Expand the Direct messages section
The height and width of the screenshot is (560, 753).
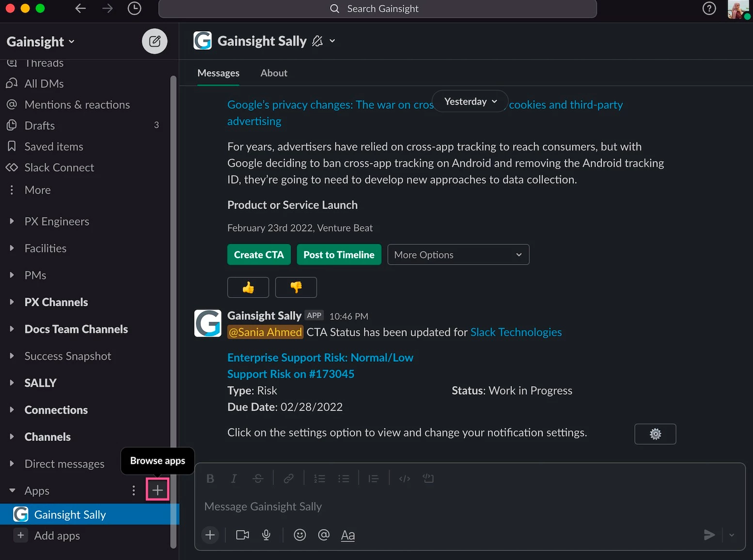tap(12, 464)
